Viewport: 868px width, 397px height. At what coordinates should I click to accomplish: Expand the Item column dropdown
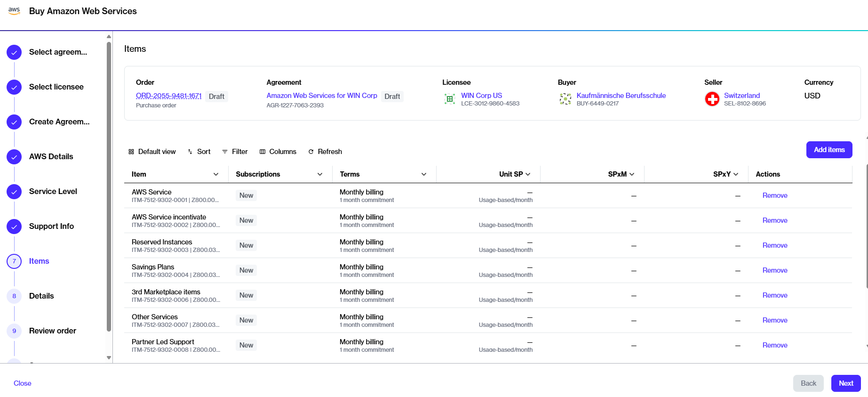point(216,174)
